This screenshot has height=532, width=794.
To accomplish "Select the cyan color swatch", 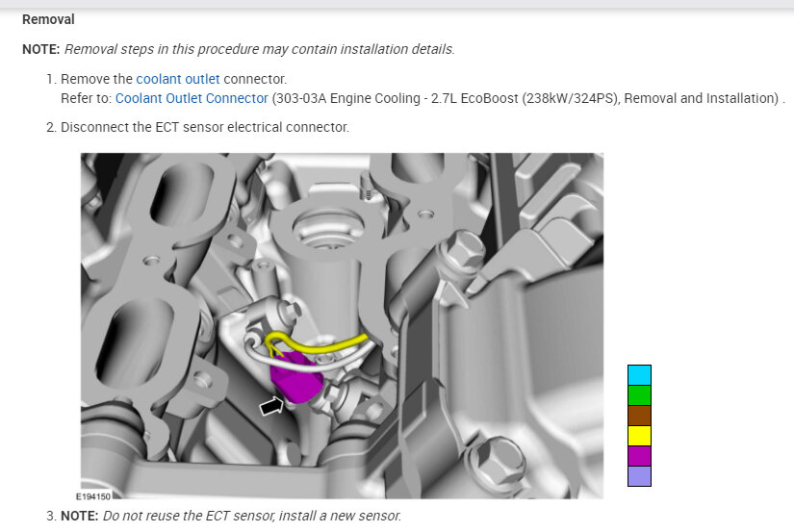I will (639, 375).
